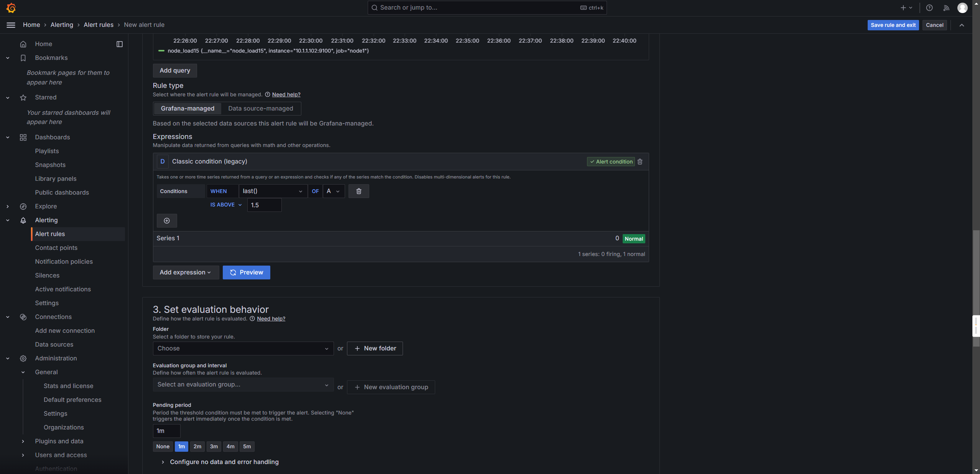Expand the Explore section chevron
980x474 pixels.
8,206
